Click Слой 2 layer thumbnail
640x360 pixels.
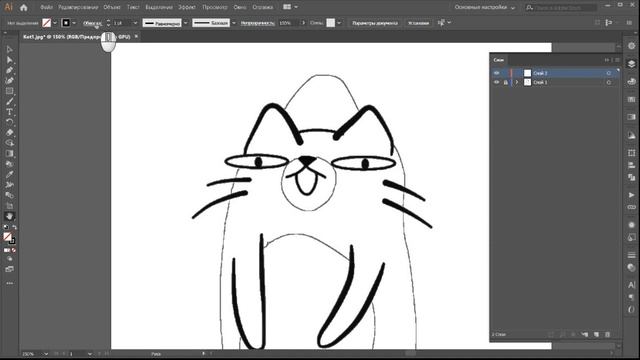point(527,73)
